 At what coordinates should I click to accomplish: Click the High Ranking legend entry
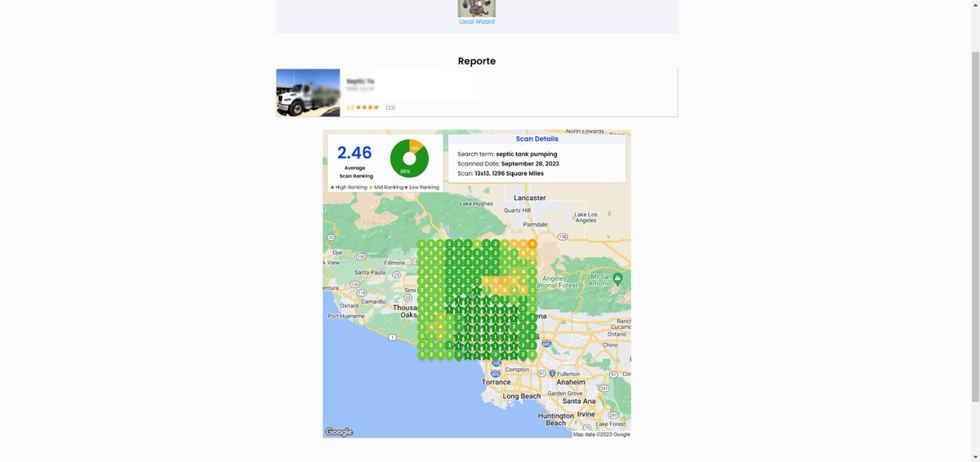(350, 187)
